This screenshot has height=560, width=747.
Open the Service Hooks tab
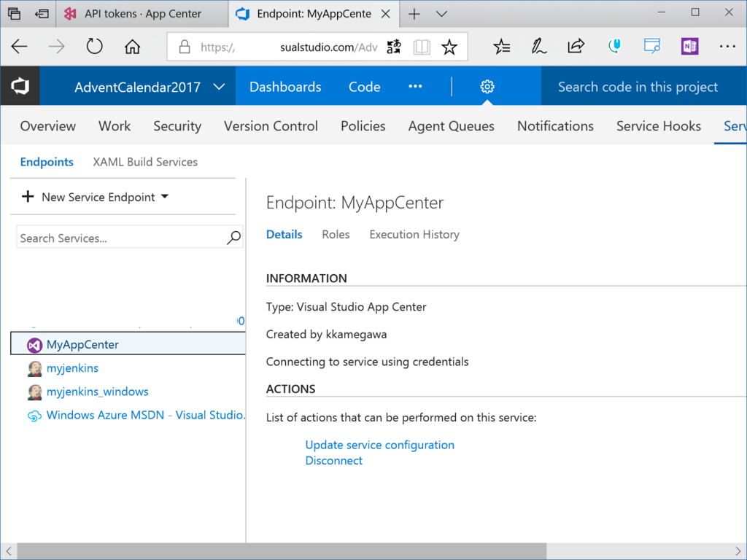click(x=659, y=125)
